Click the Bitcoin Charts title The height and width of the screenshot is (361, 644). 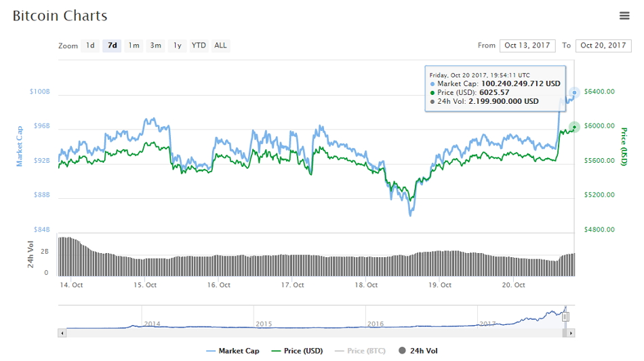click(x=60, y=16)
